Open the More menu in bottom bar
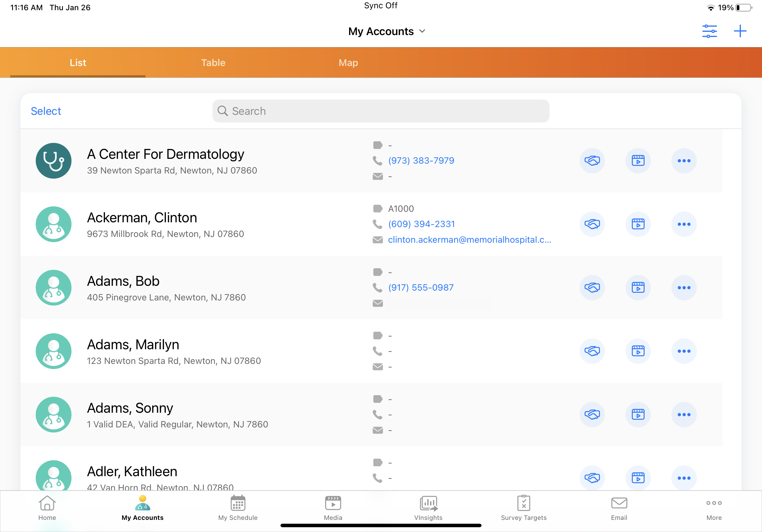The width and height of the screenshot is (762, 532). (714, 508)
